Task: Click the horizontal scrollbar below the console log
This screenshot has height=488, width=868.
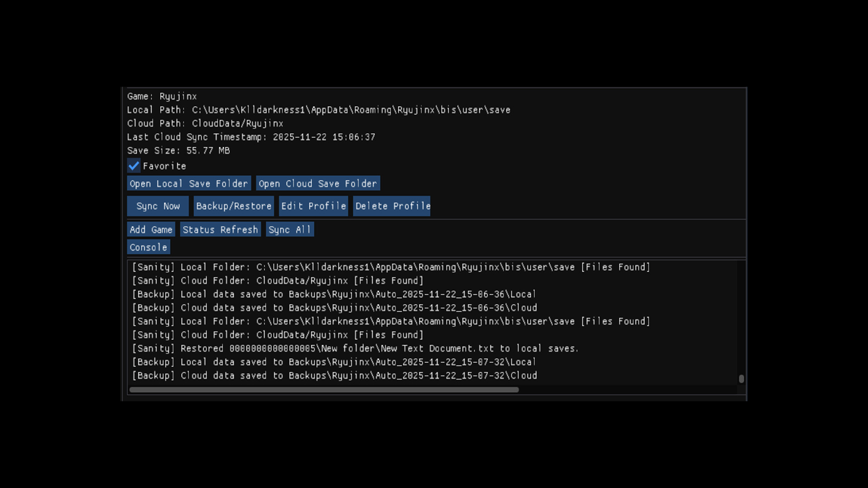Action: 324,389
